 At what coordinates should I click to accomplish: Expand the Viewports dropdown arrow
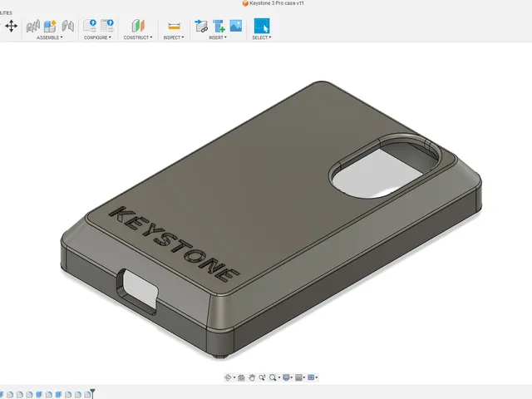click(317, 377)
